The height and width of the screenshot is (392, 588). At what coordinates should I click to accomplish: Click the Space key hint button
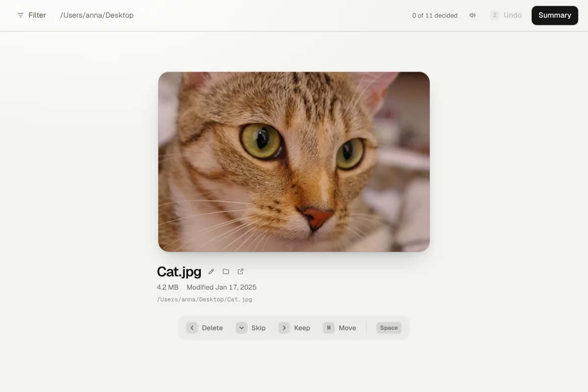click(x=389, y=328)
